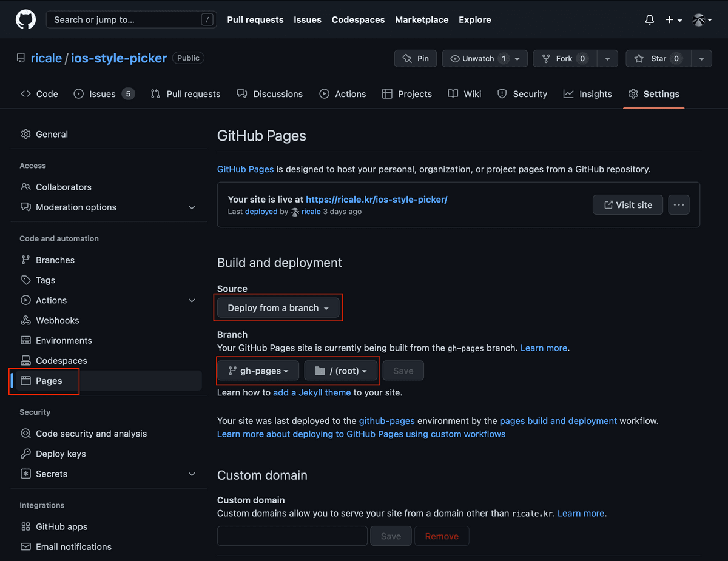This screenshot has width=728, height=561.
Task: Open the notifications bell
Action: coord(649,20)
